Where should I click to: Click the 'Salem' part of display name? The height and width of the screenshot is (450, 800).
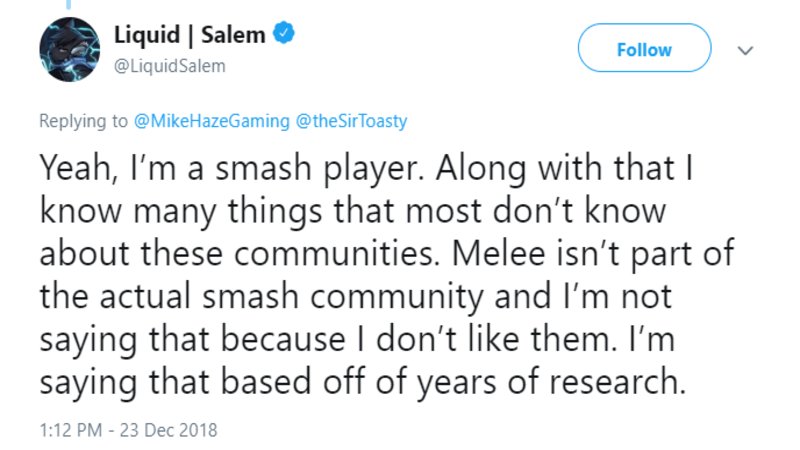point(233,35)
